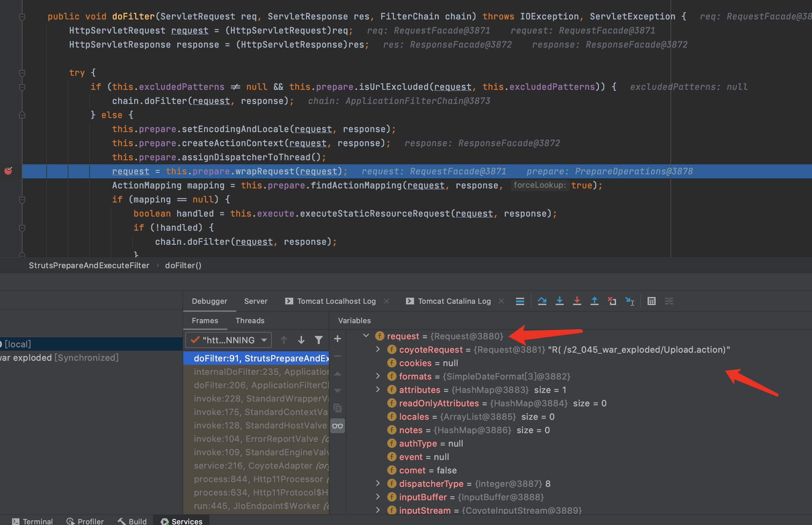Click the remove watch minus icon
This screenshot has height=525, width=812.
338,356
